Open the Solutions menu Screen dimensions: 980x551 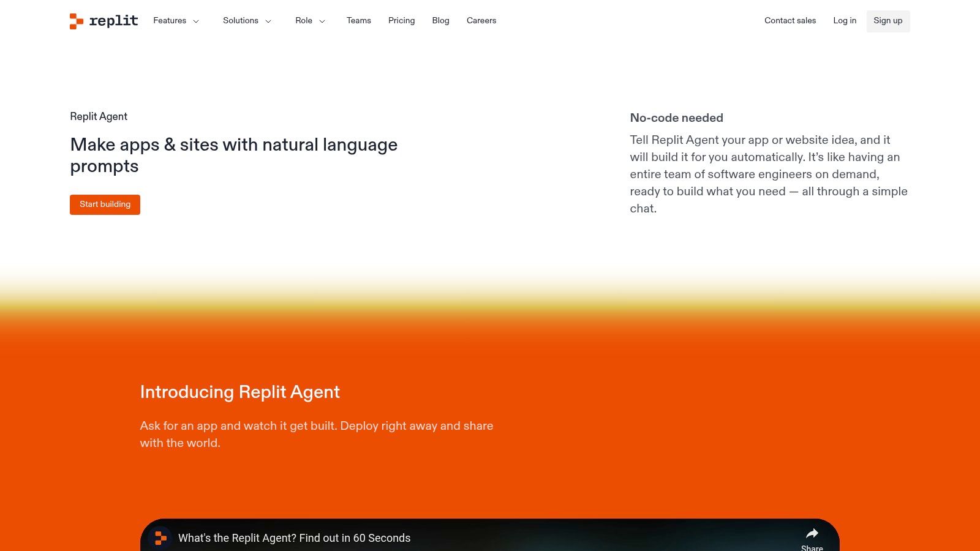coord(241,21)
